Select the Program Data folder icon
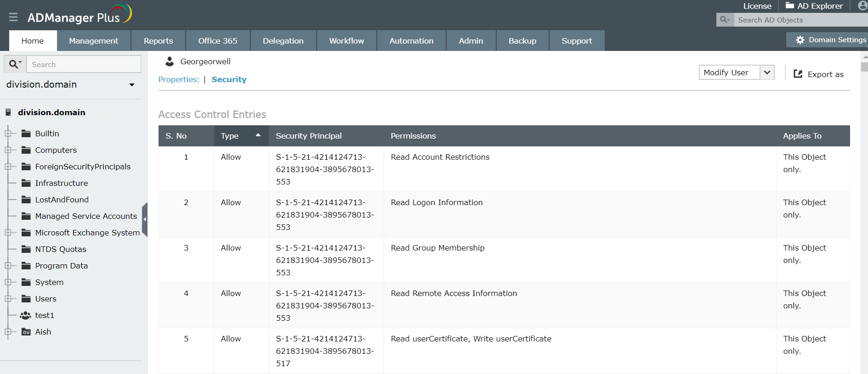The height and width of the screenshot is (374, 868). click(26, 266)
